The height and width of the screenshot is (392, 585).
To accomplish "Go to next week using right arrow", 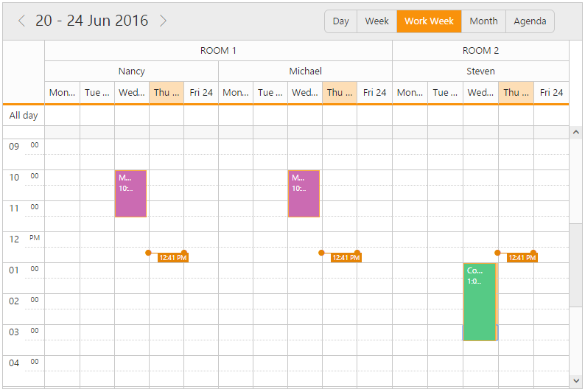I will 163,21.
